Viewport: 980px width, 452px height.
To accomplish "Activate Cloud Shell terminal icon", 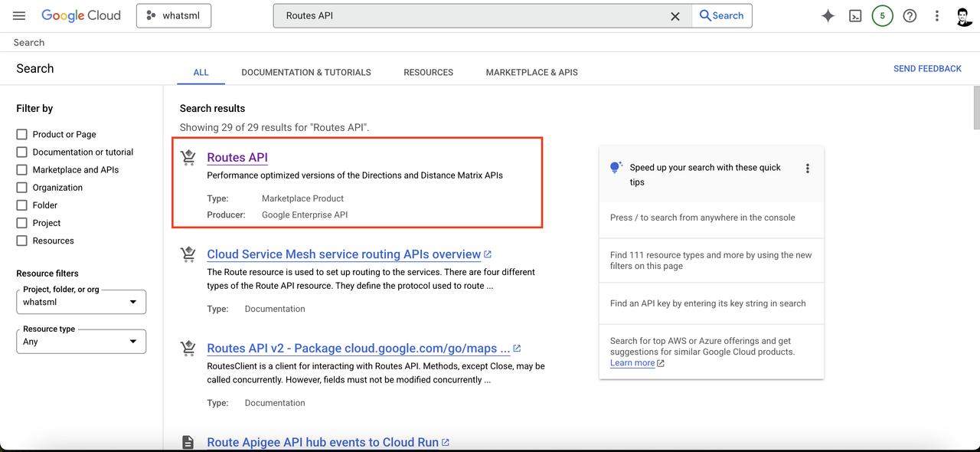I will point(856,16).
